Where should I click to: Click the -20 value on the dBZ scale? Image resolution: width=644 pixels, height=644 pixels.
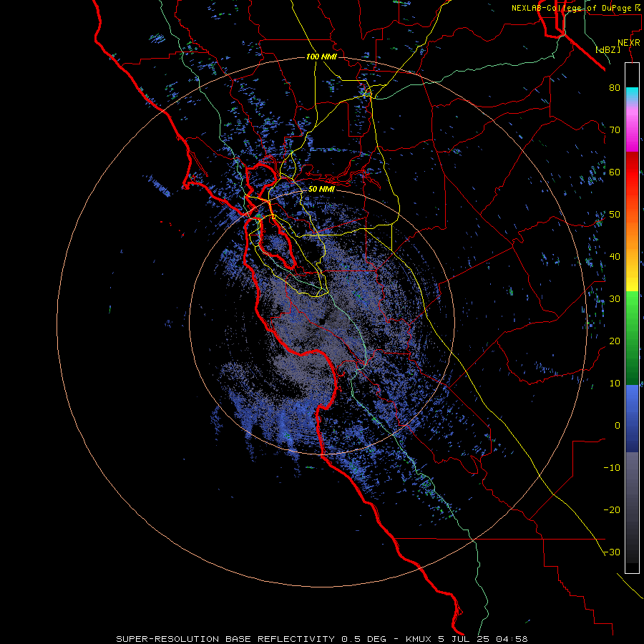click(612, 510)
